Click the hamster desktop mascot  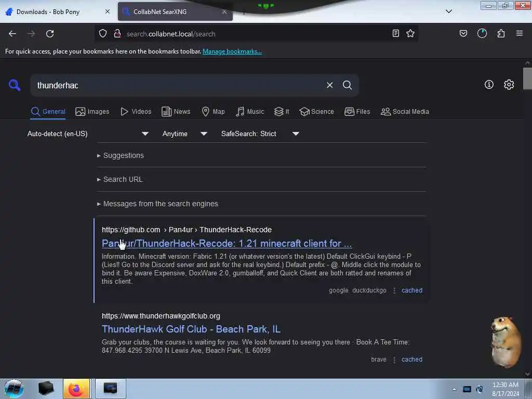coord(506,342)
